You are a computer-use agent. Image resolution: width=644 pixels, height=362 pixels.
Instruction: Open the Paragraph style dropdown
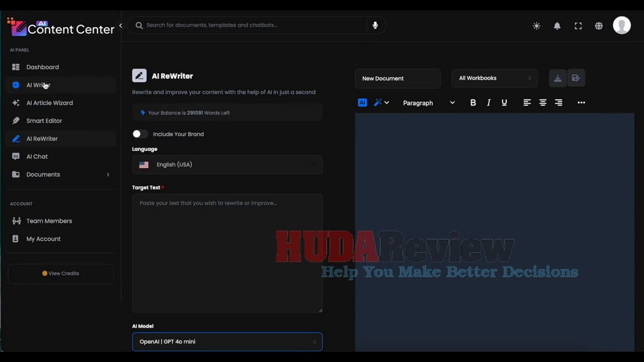click(x=429, y=103)
